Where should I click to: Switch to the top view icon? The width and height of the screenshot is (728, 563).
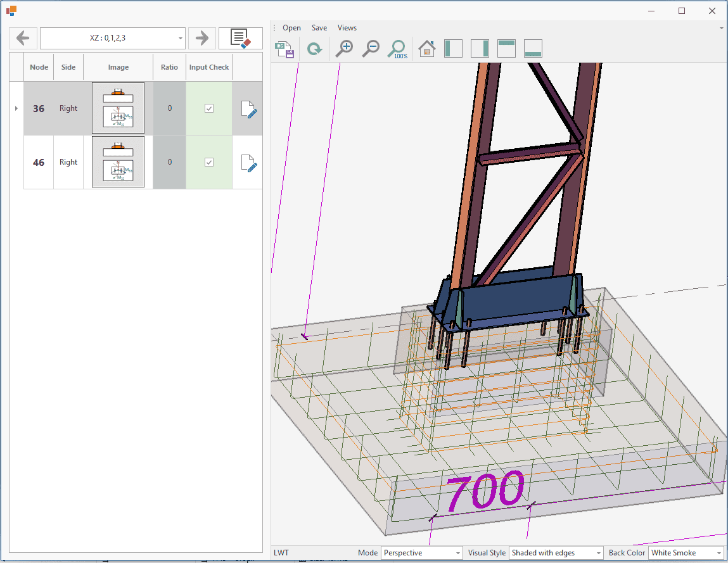(x=506, y=49)
